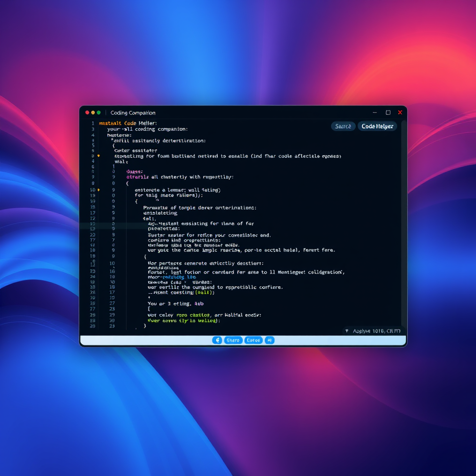This screenshot has width=476, height=476.
Task: Click the yellow traffic-light dot in title bar
Action: (93, 113)
